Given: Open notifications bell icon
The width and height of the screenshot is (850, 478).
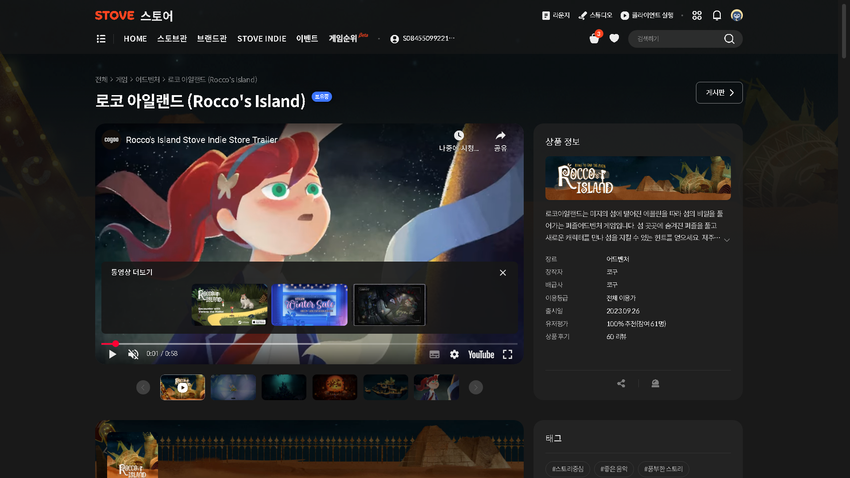Looking at the screenshot, I should [717, 16].
